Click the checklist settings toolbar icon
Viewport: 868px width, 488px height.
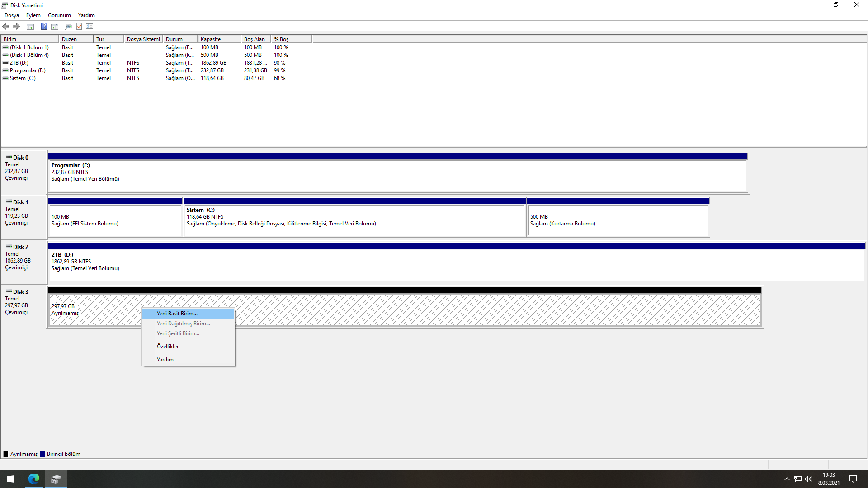point(90,27)
